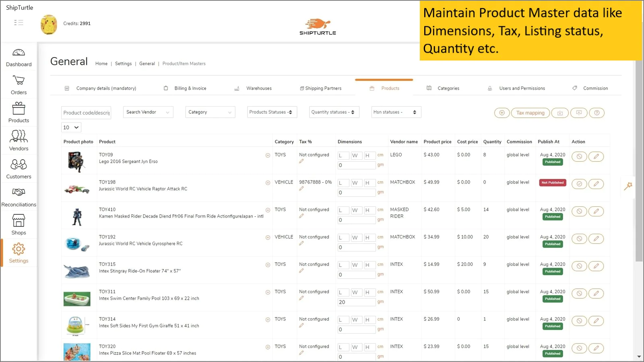This screenshot has height=362, width=644.
Task: Click the Tax mapping button
Action: pos(530,113)
